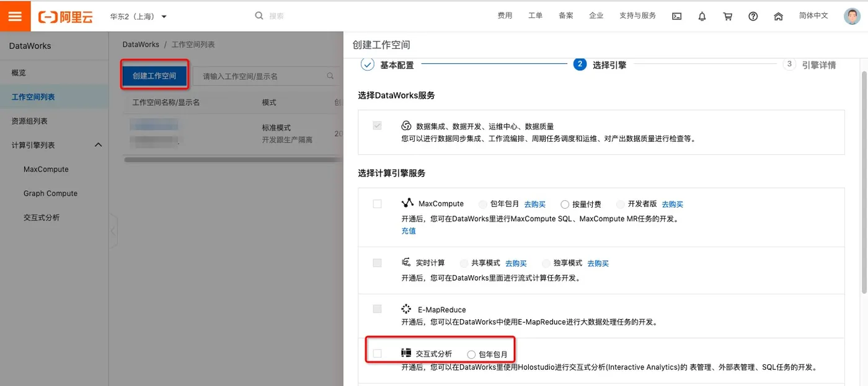Open the shopping cart

click(x=728, y=17)
